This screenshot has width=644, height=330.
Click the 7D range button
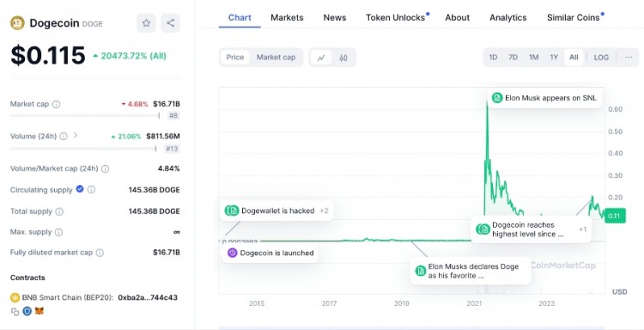pyautogui.click(x=513, y=58)
